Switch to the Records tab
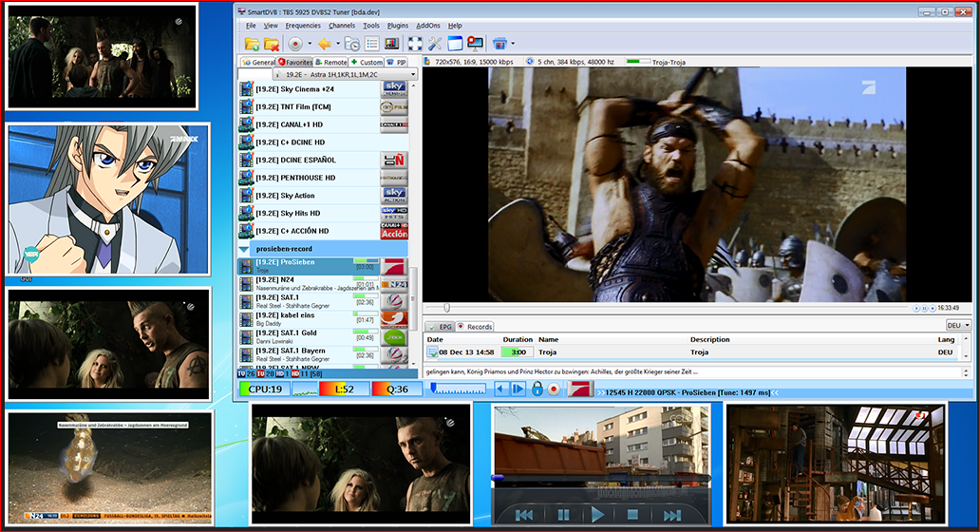 point(475,327)
